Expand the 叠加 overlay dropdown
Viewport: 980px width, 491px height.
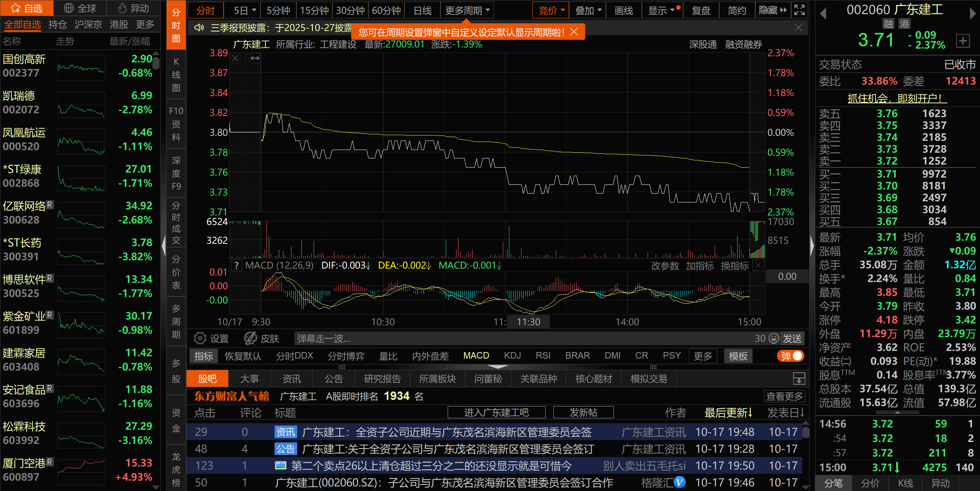(x=588, y=10)
